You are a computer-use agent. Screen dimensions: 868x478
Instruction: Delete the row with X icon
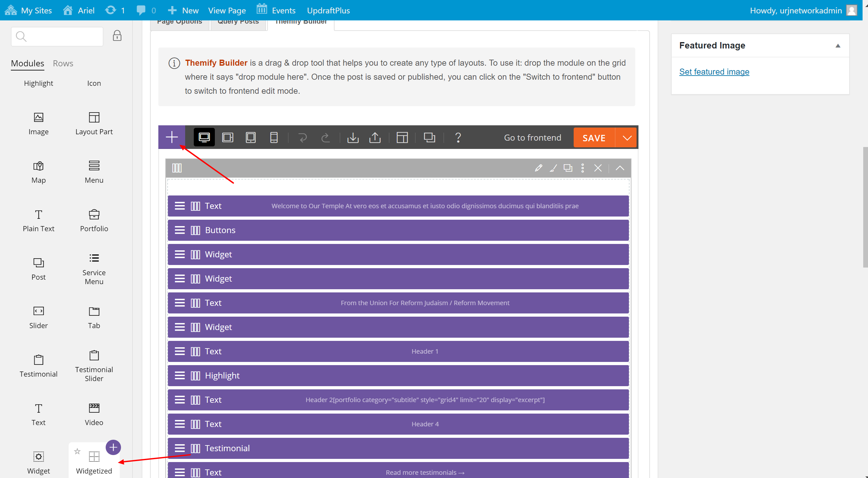click(598, 168)
